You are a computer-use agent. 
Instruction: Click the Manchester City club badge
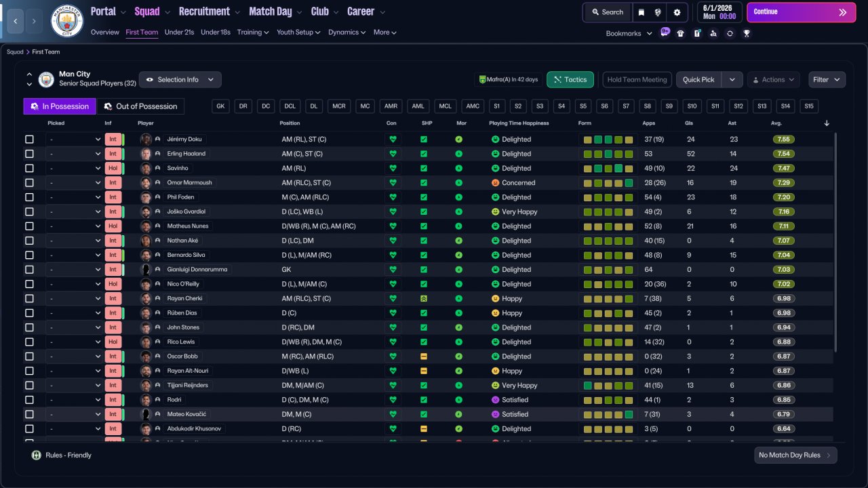[x=67, y=21]
